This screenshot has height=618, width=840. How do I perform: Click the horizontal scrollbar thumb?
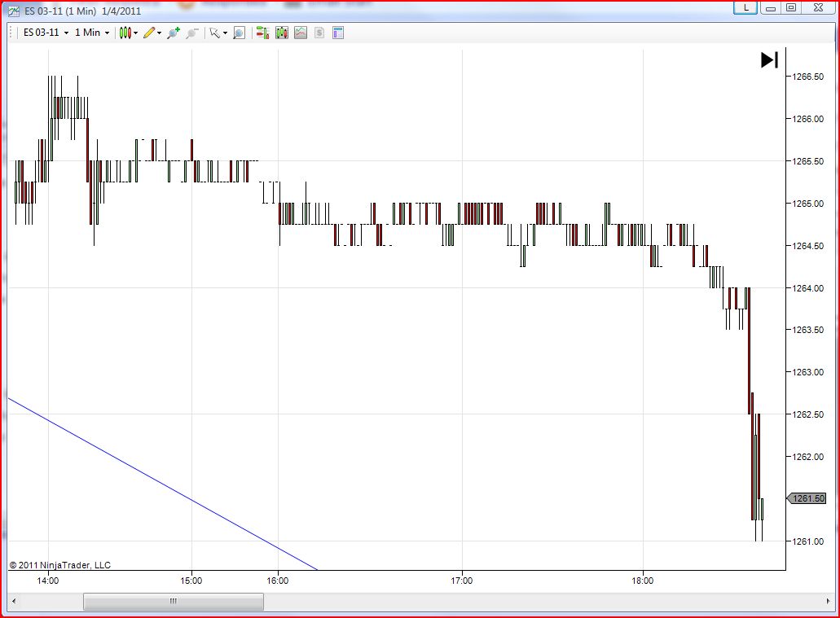point(174,601)
